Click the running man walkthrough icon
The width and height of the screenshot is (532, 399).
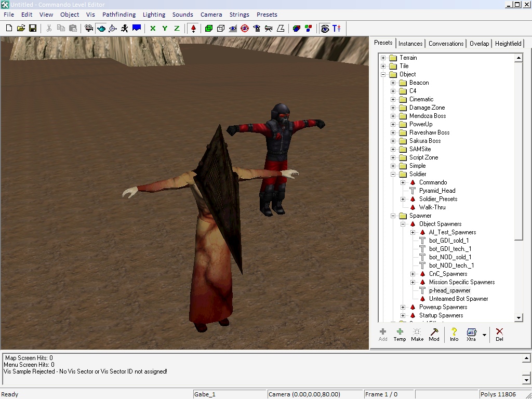point(125,28)
